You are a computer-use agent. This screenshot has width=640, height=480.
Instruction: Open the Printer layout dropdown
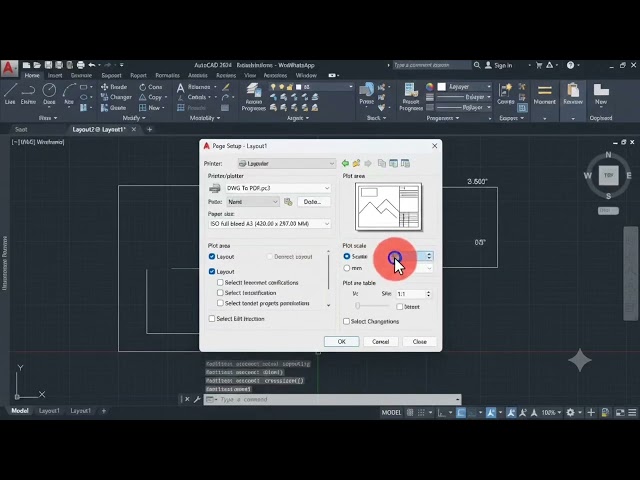pyautogui.click(x=287, y=163)
